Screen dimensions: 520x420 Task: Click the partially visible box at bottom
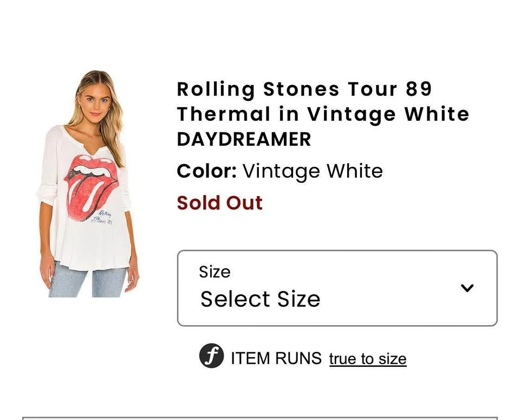coord(260,418)
